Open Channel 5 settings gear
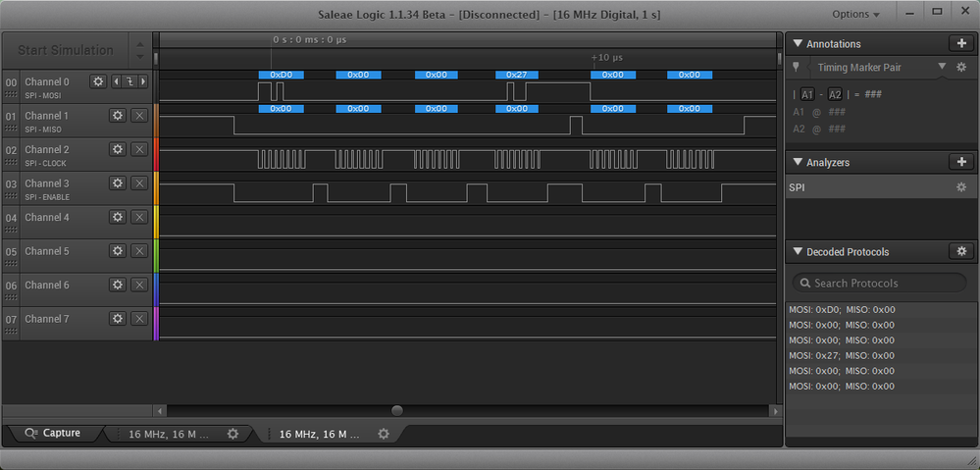The image size is (980, 470). point(118,250)
